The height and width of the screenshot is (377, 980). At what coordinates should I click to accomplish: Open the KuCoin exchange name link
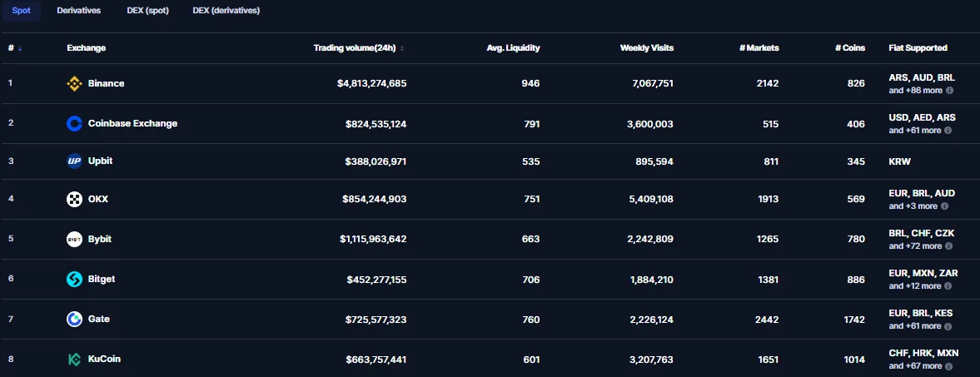coord(104,360)
